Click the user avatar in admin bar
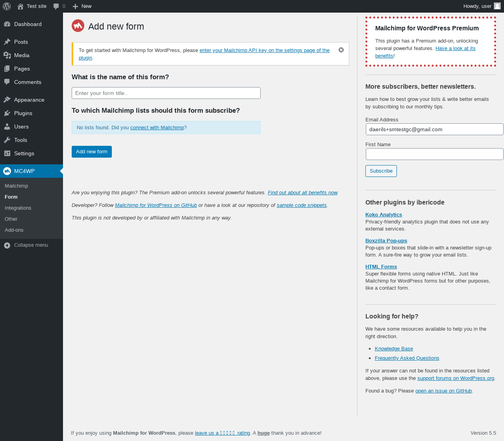504x441 pixels. [497, 6]
